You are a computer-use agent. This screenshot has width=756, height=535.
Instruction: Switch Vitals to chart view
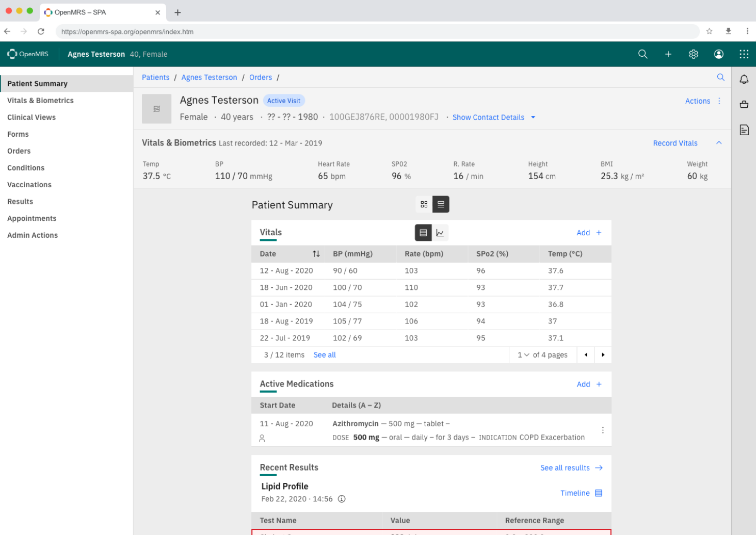point(440,233)
